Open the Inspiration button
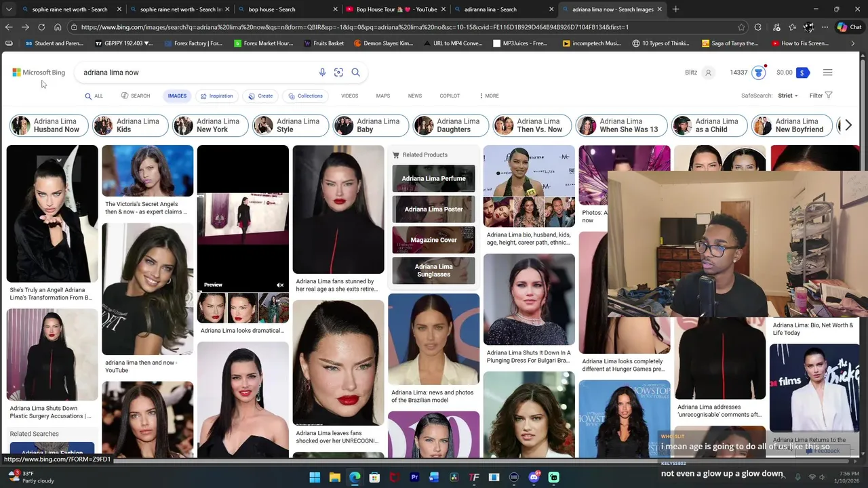This screenshot has height=488, width=868. [217, 96]
